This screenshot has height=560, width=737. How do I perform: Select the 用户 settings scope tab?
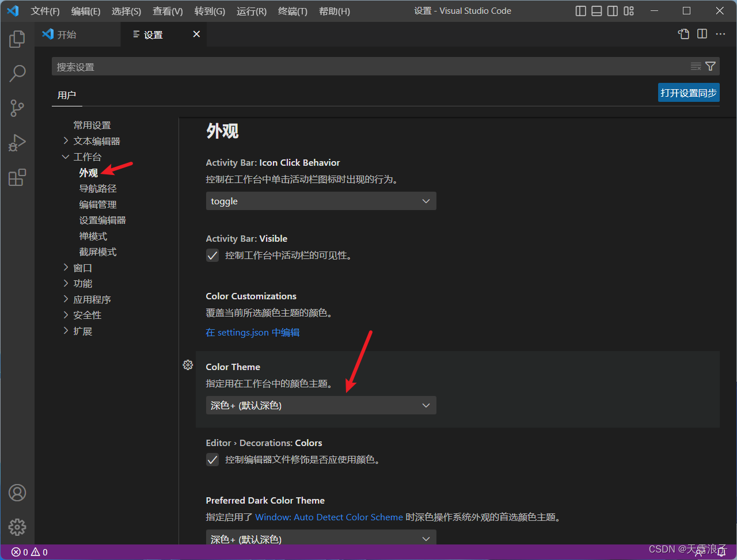(67, 95)
